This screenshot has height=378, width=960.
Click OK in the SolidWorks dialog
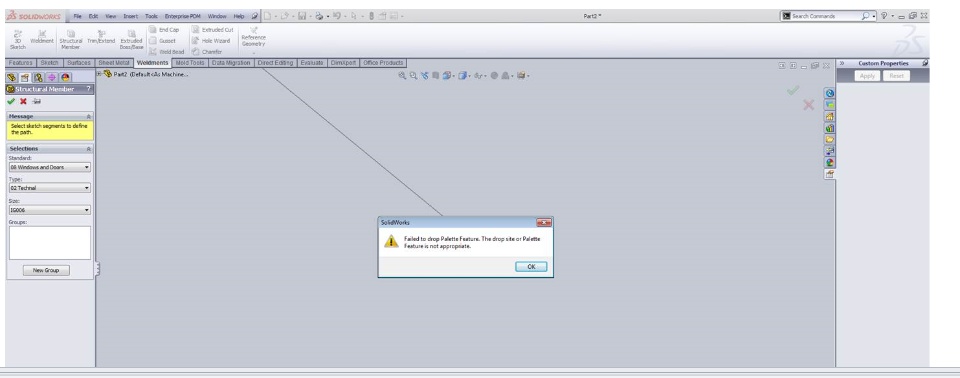click(531, 266)
